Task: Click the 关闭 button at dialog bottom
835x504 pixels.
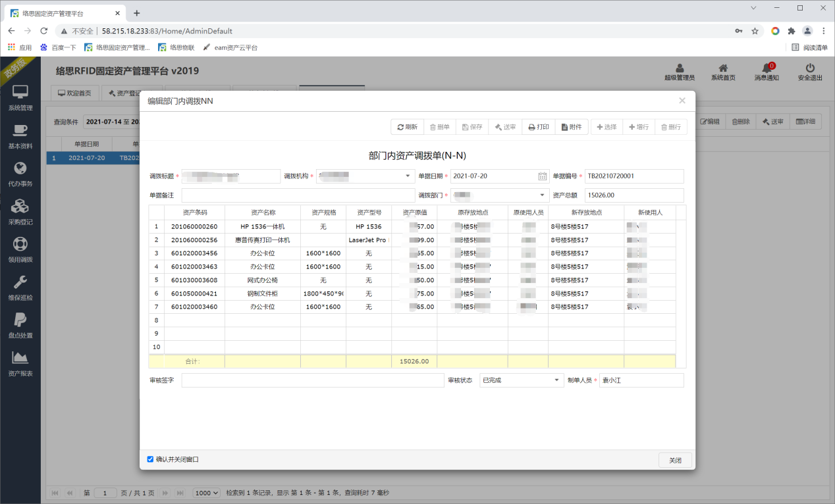Action: pyautogui.click(x=675, y=460)
